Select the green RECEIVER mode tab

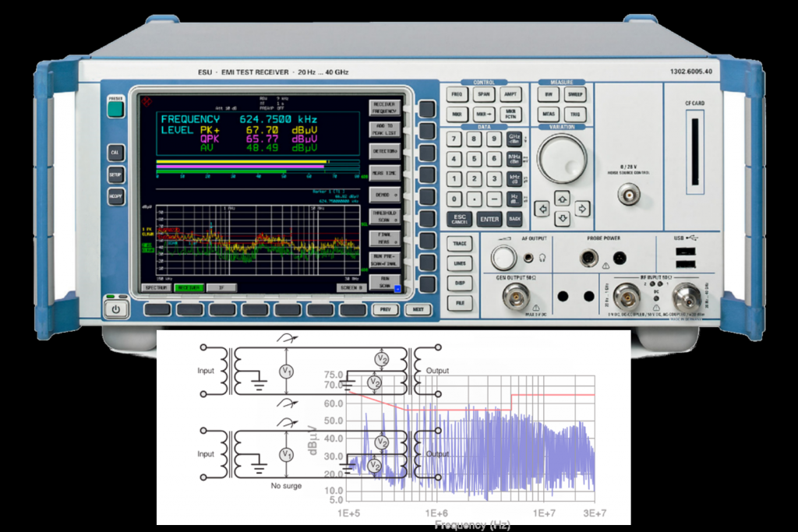pos(189,288)
